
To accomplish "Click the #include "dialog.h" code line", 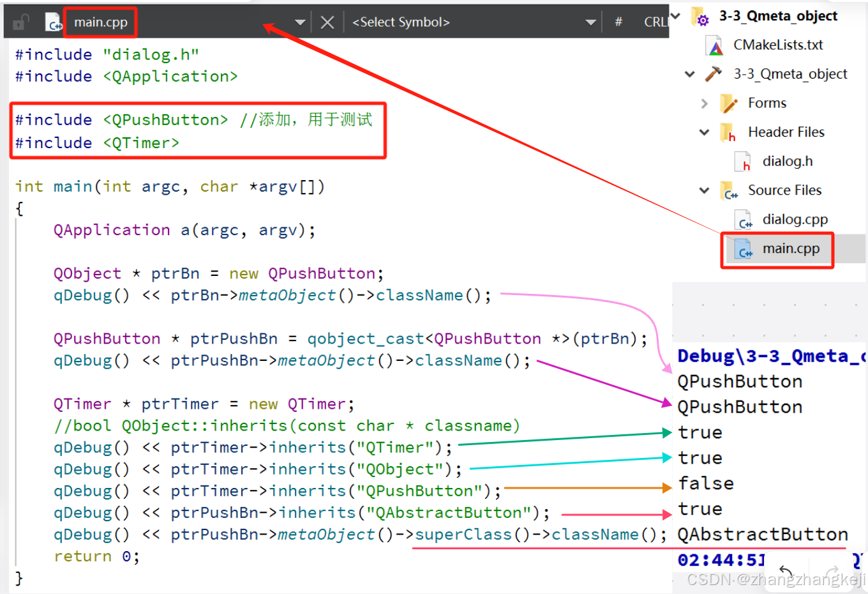I will coord(107,55).
